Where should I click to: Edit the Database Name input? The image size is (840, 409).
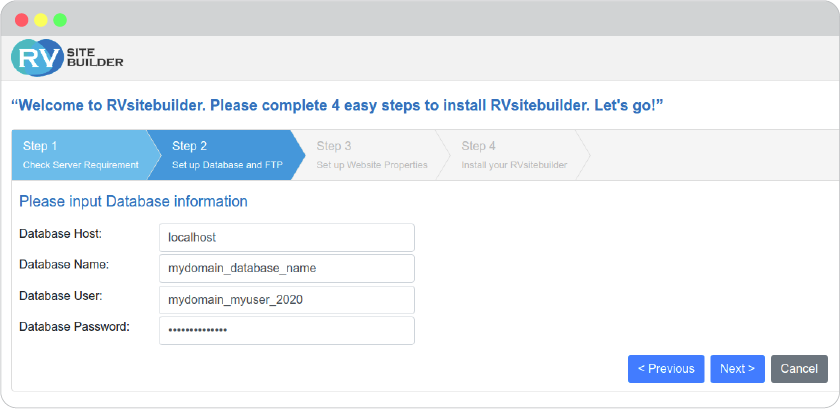coord(287,269)
